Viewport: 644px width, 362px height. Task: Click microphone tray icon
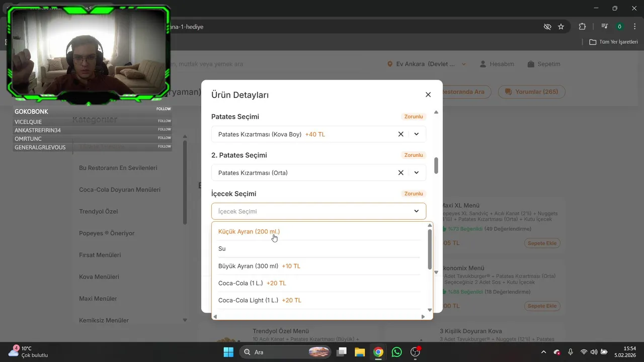click(x=571, y=352)
